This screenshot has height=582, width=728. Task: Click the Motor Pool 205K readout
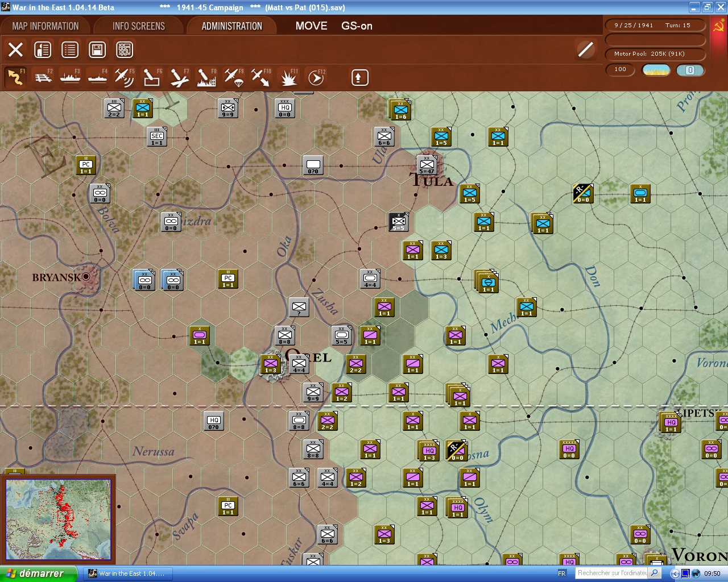tap(656, 54)
